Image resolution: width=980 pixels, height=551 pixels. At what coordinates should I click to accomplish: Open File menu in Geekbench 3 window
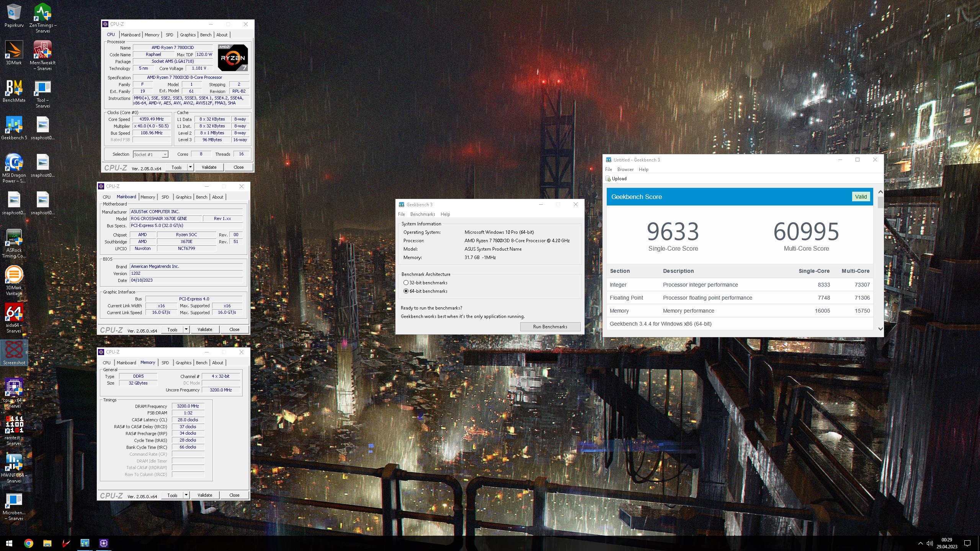pyautogui.click(x=402, y=214)
